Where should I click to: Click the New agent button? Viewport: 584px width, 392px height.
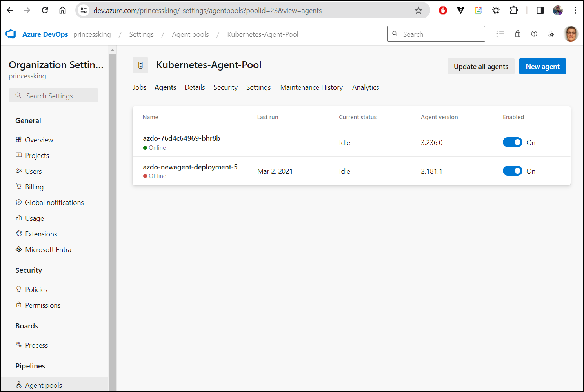(x=542, y=67)
